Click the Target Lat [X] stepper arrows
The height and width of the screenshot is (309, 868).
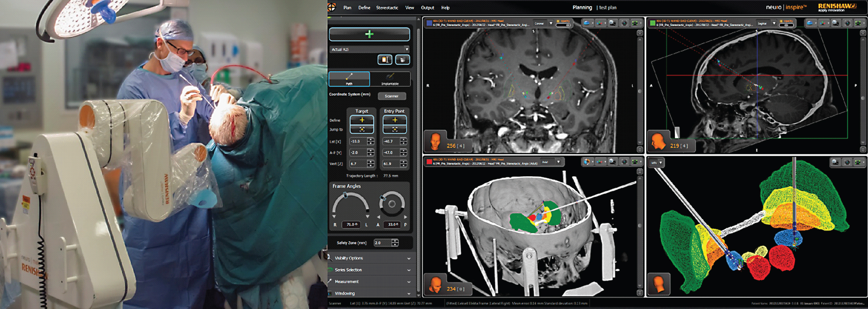371,141
